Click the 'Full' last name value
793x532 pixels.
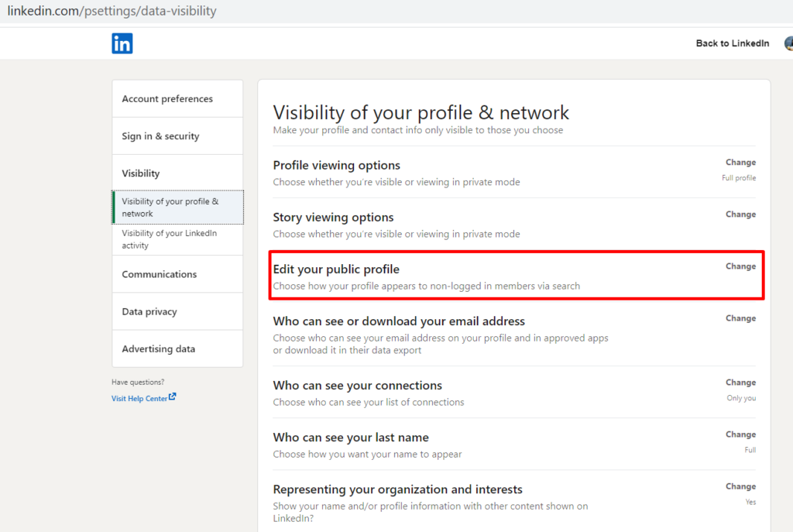pos(750,450)
